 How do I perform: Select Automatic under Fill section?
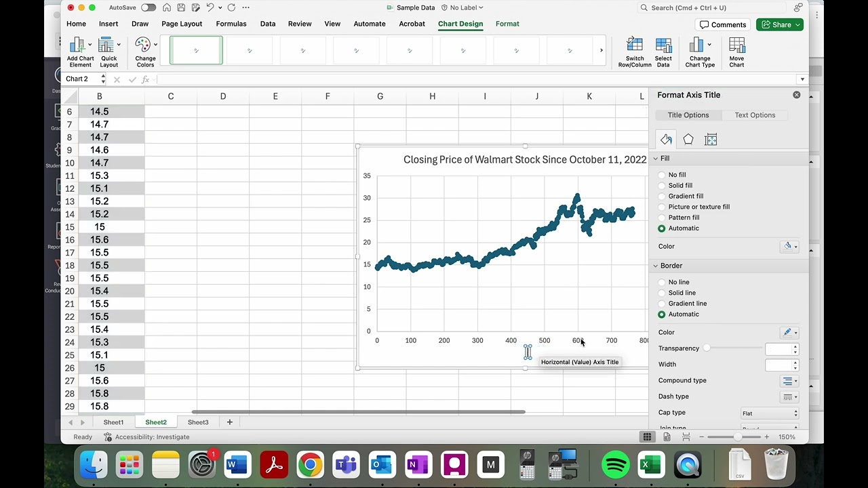pyautogui.click(x=662, y=228)
